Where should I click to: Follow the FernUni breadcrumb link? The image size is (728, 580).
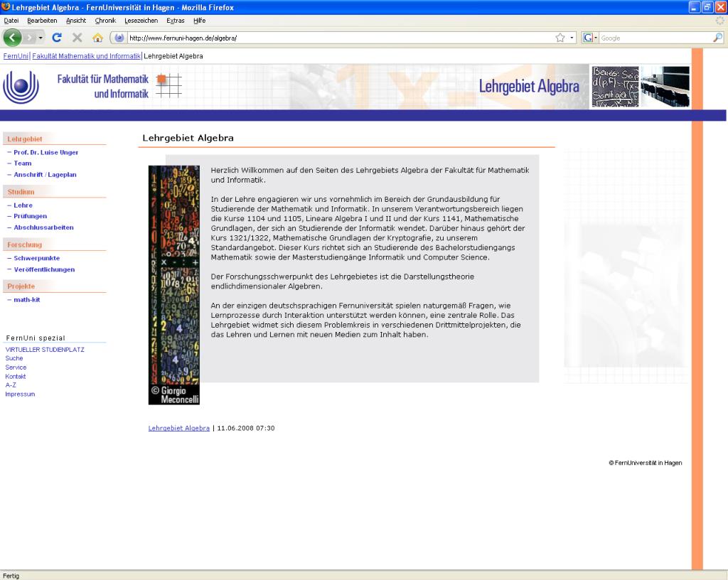pyautogui.click(x=16, y=56)
